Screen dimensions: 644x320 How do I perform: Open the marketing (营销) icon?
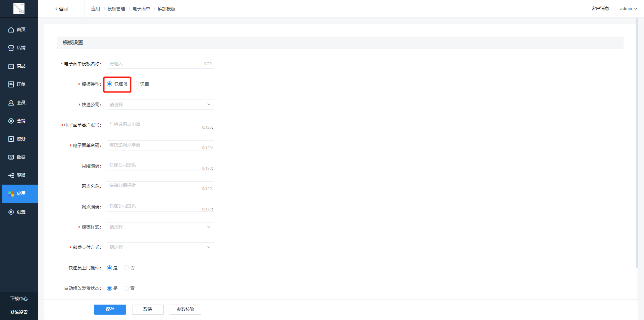(x=11, y=121)
